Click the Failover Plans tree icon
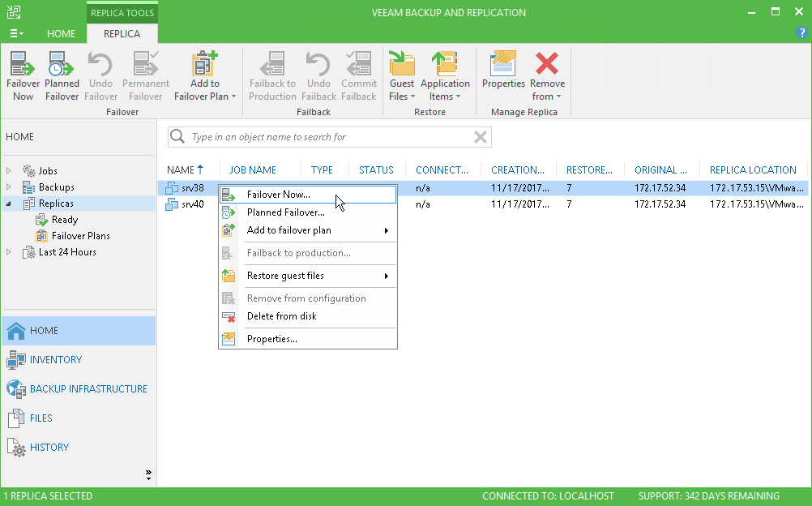This screenshot has height=506, width=812. 42,236
